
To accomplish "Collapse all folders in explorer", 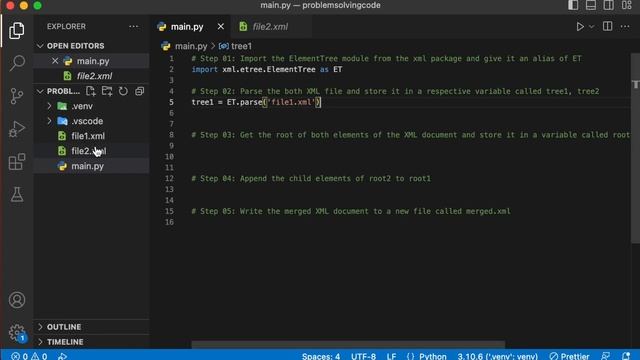I will pyautogui.click(x=140, y=91).
